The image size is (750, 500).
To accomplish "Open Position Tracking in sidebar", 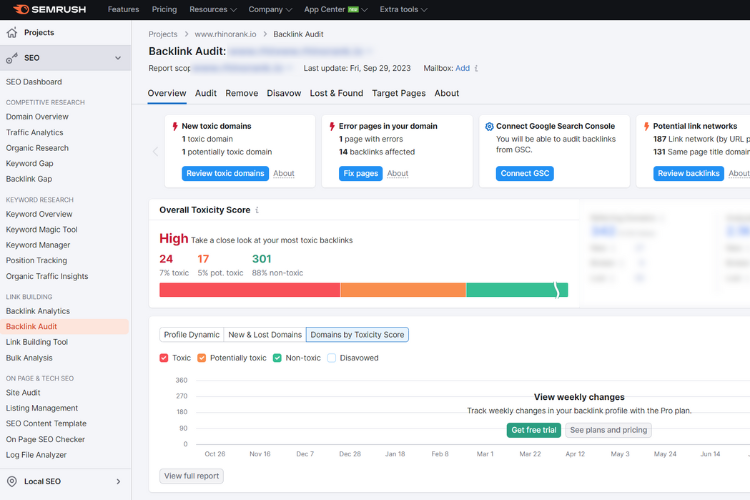I will 36,260.
